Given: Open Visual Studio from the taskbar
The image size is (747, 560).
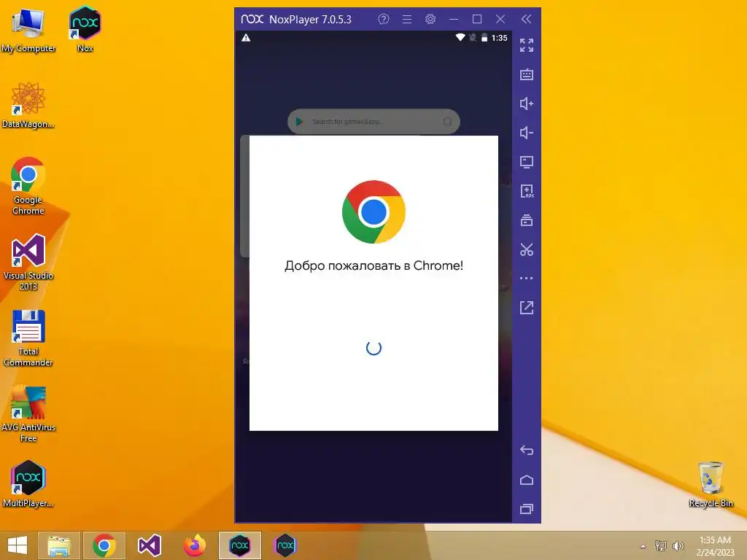Looking at the screenshot, I should coord(149,545).
